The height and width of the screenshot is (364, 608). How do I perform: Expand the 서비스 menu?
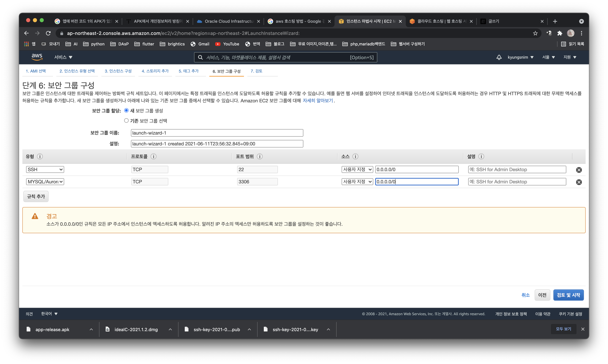[x=63, y=57]
